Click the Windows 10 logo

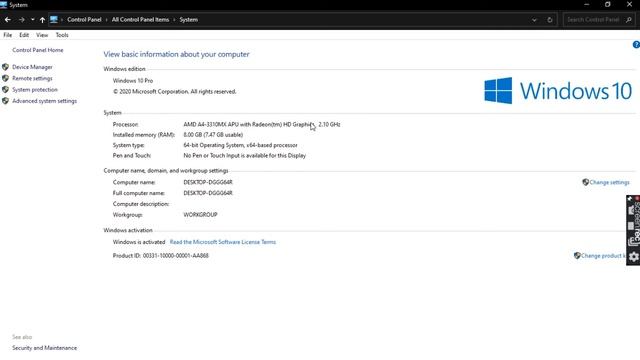[x=558, y=91]
